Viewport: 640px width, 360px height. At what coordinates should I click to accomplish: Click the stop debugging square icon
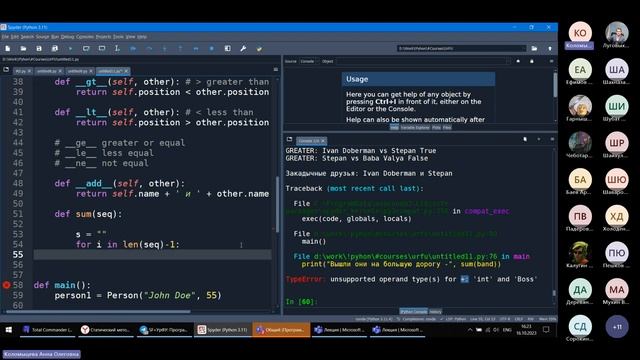(211, 49)
